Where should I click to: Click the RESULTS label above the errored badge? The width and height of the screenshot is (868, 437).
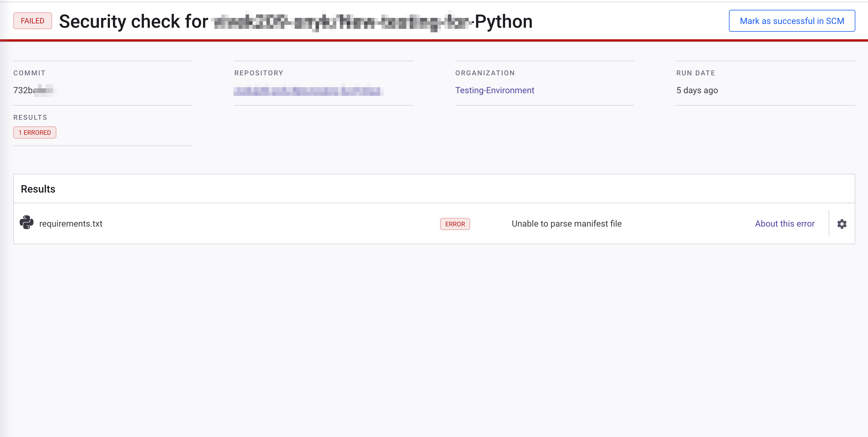click(x=30, y=117)
